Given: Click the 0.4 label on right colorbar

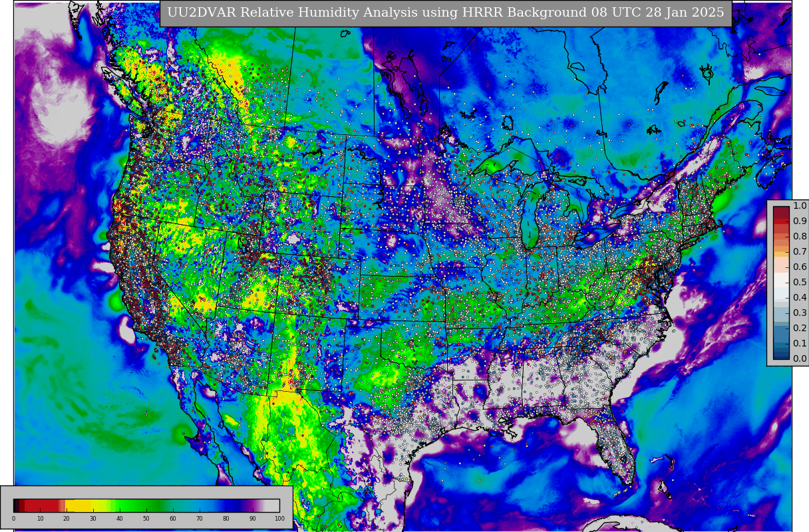Looking at the screenshot, I should (x=799, y=298).
